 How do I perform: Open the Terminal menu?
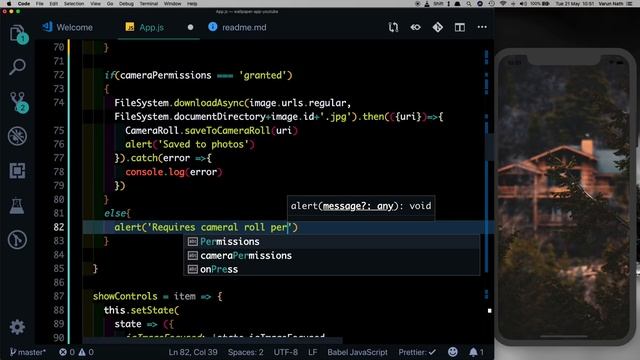149,4
